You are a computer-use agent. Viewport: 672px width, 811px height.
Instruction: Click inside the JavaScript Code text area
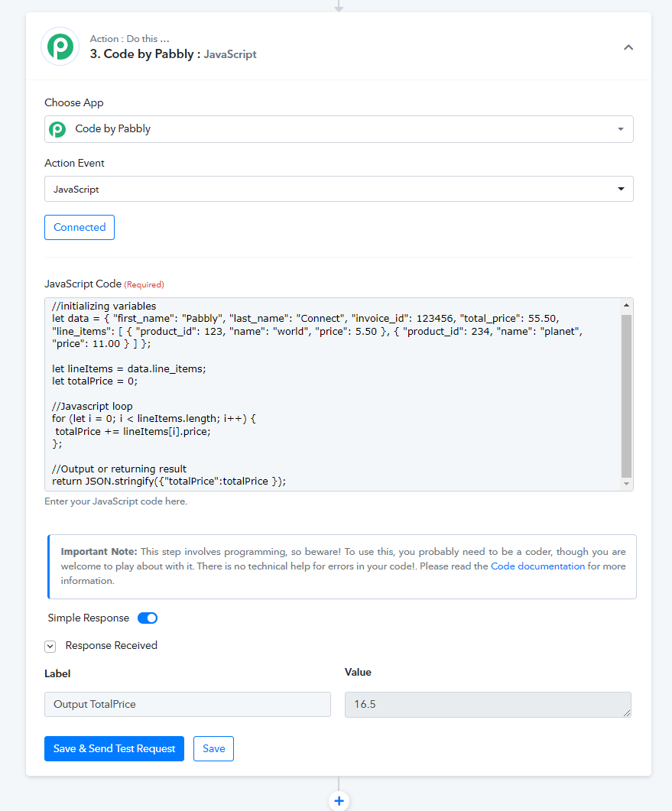pyautogui.click(x=333, y=394)
